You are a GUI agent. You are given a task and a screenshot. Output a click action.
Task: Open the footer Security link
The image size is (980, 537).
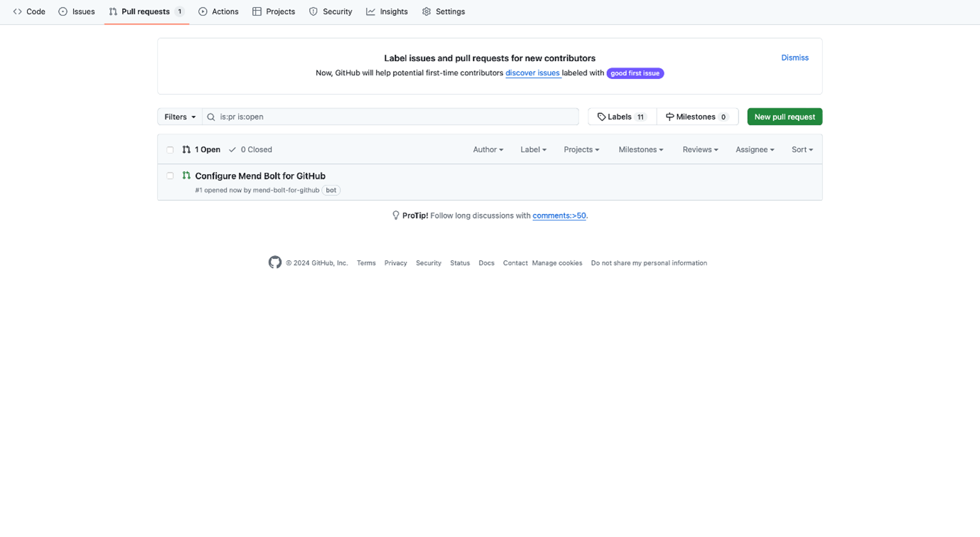429,263
